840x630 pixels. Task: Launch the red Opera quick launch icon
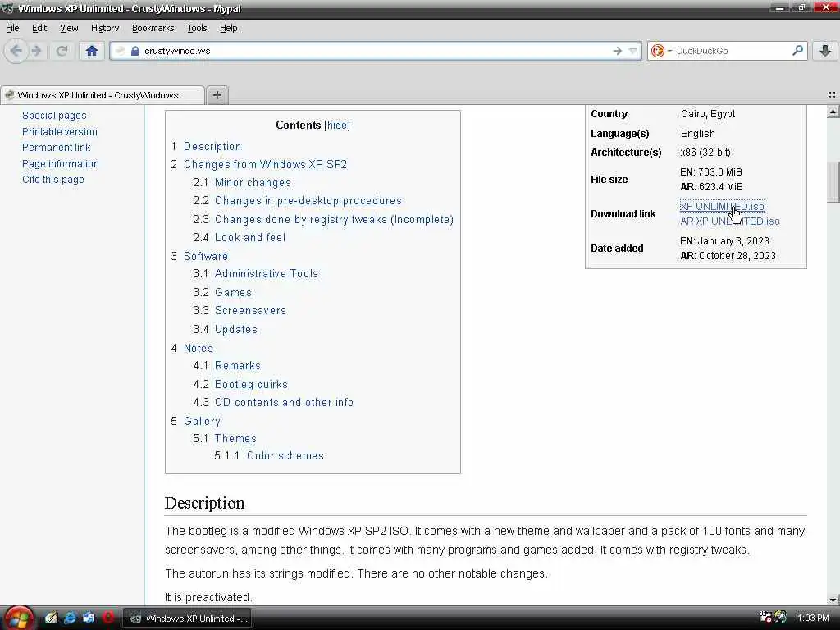[107, 618]
